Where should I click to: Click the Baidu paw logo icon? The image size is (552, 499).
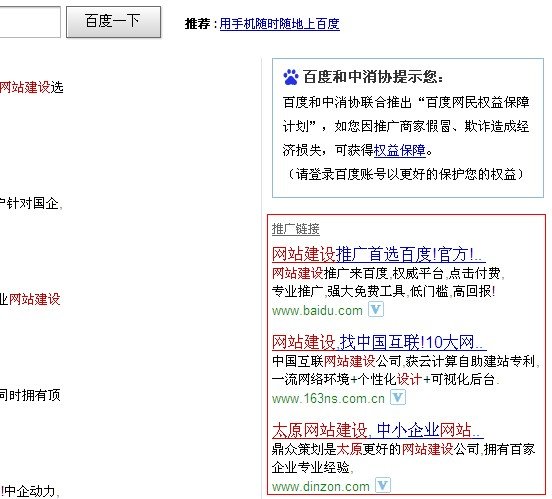[x=291, y=77]
